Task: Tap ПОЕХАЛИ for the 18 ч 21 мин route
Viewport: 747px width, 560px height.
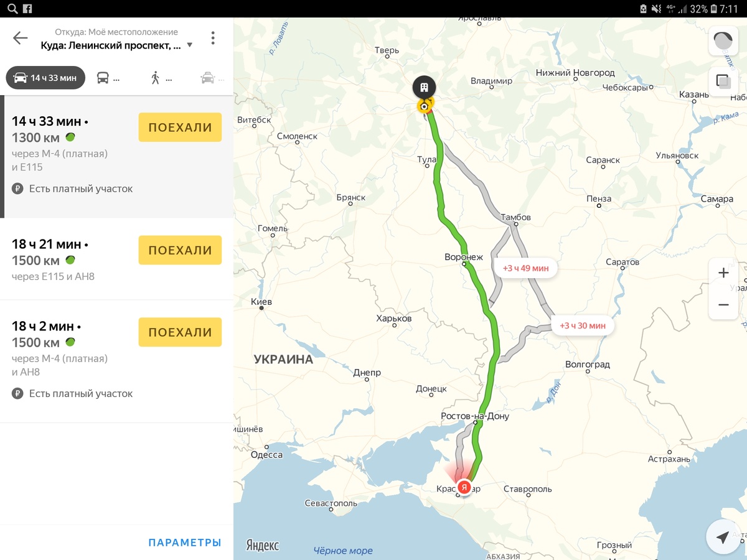Action: [180, 250]
